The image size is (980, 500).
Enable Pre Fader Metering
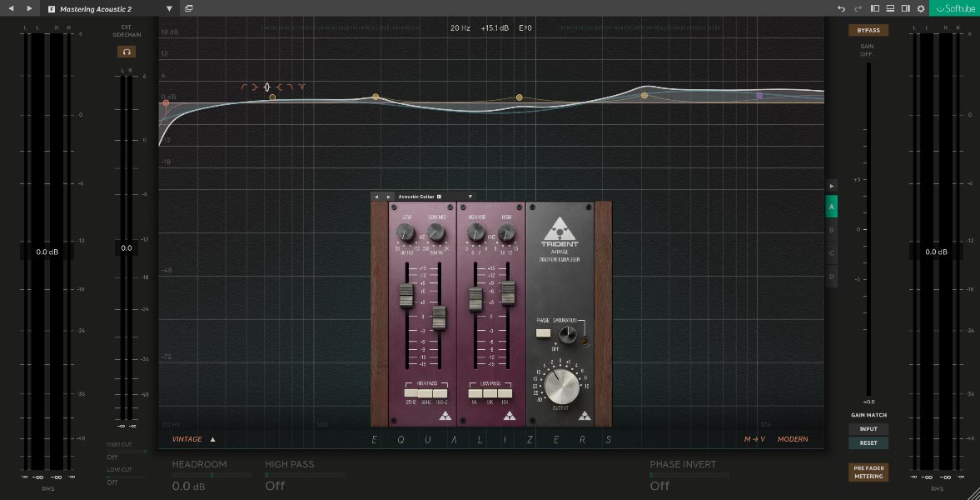[x=868, y=472]
